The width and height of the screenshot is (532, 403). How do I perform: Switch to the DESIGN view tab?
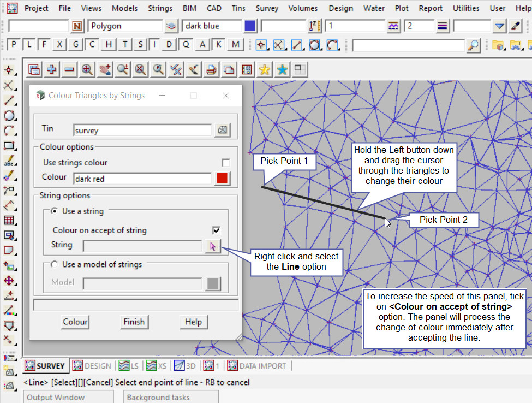pyautogui.click(x=92, y=366)
